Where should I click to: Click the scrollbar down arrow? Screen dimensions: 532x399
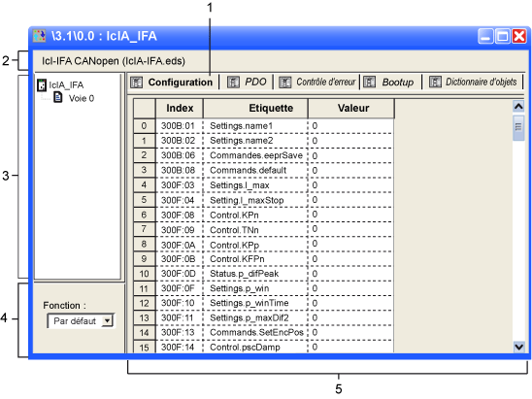pyautogui.click(x=518, y=347)
